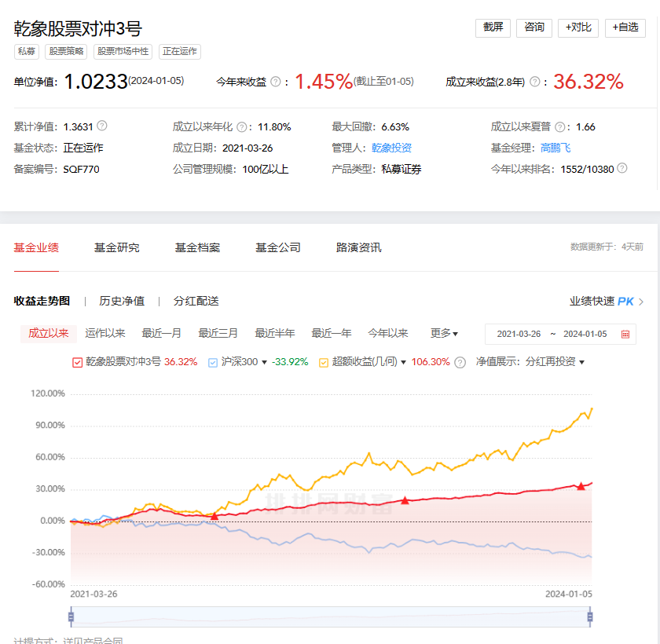
Task: Click last red triangle marker near chart end
Action: [x=581, y=487]
